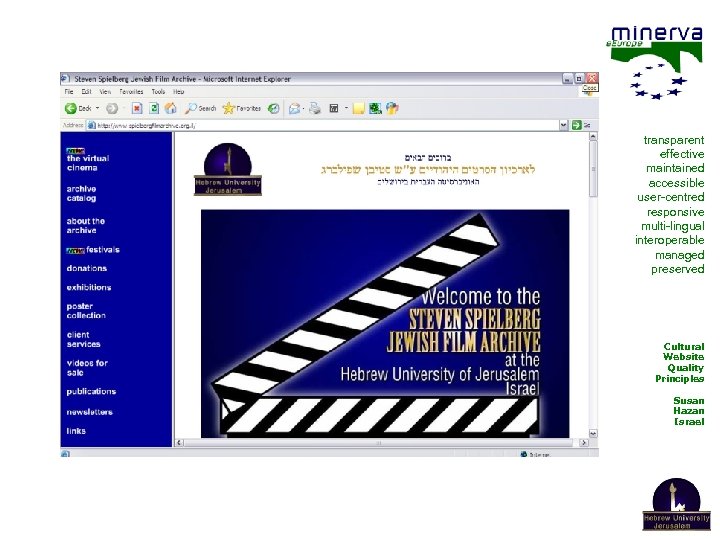
Task: Click the 'new' badge above virtual cinema
Action: [x=75, y=151]
